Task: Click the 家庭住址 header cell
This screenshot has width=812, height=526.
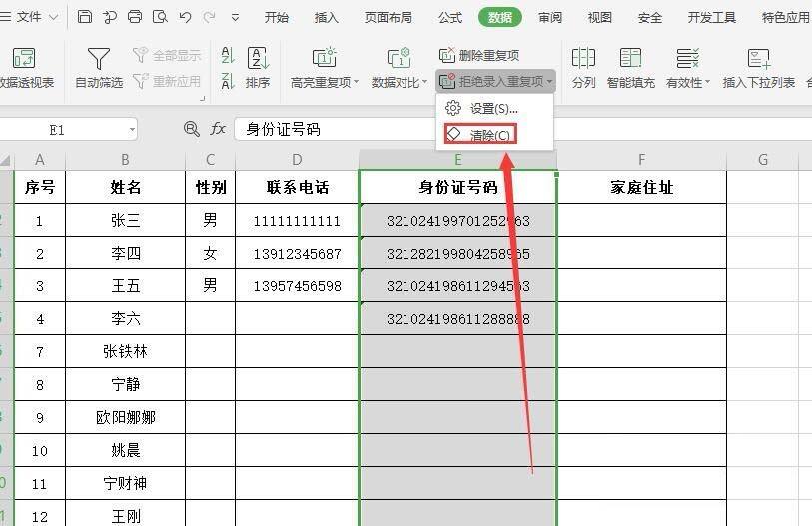Action: pos(641,187)
